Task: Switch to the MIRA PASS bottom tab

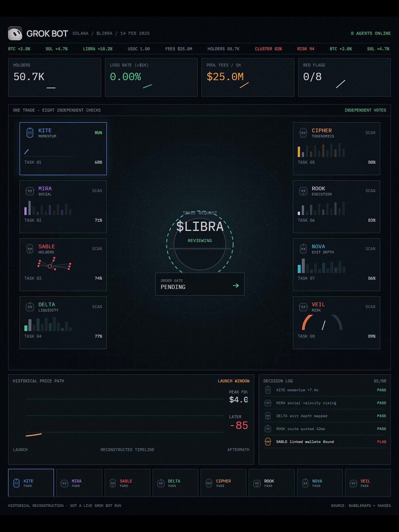Action: (x=79, y=483)
